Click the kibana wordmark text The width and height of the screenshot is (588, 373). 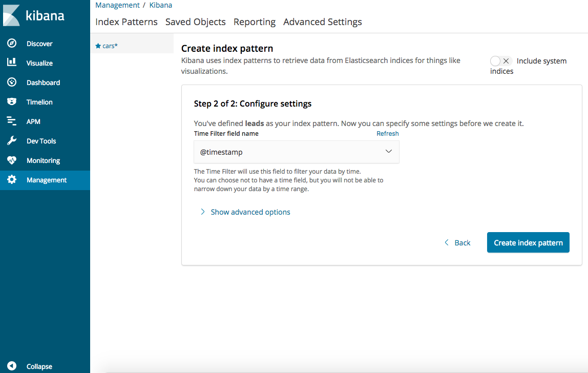point(45,15)
